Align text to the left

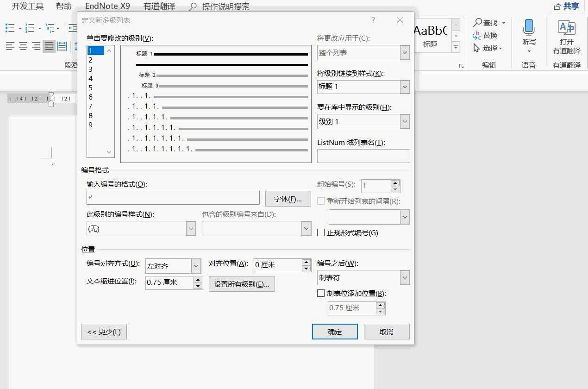pyautogui.click(x=9, y=46)
